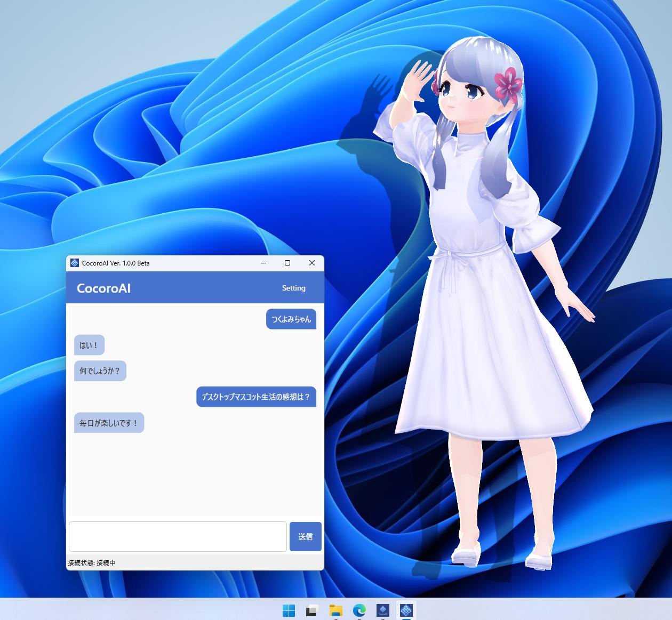Select the デスクトップマスコット生活の感想は？ message bubble
The height and width of the screenshot is (620, 672).
[257, 397]
